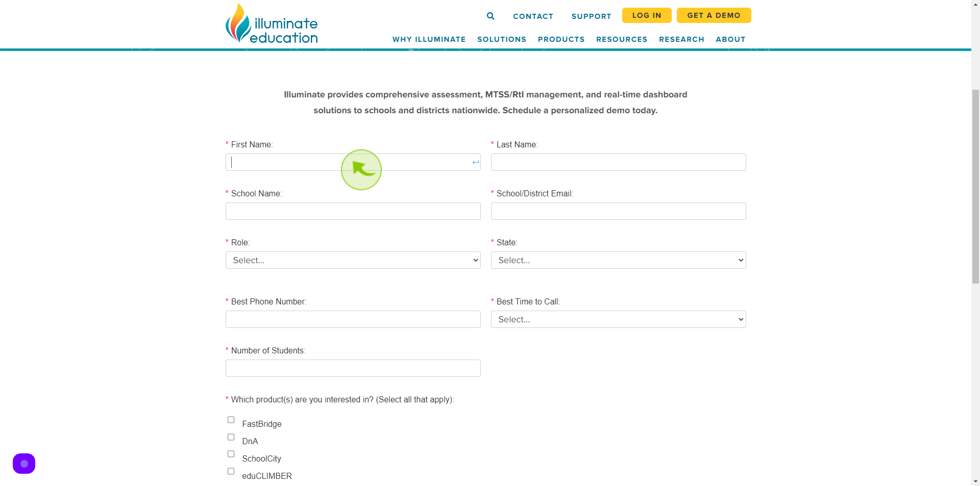Check the DnA checkbox
The height and width of the screenshot is (486, 980).
pos(231,437)
